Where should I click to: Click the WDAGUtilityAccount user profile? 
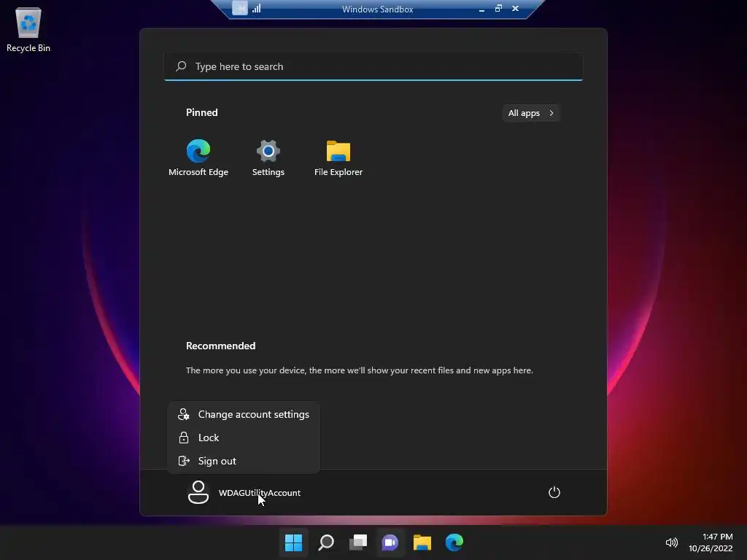[244, 492]
